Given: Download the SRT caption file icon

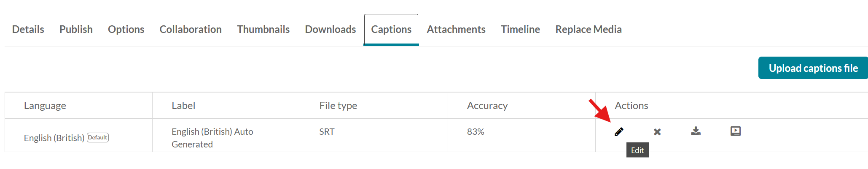Looking at the screenshot, I should click(696, 131).
